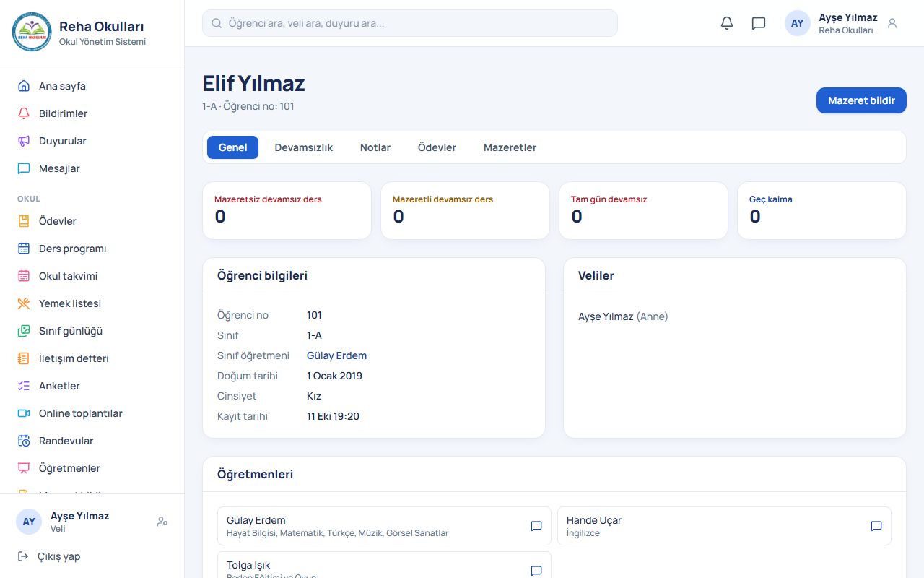The height and width of the screenshot is (578, 924).
Task: Message teacher Gülay Erdem via chat icon
Action: [x=536, y=526]
